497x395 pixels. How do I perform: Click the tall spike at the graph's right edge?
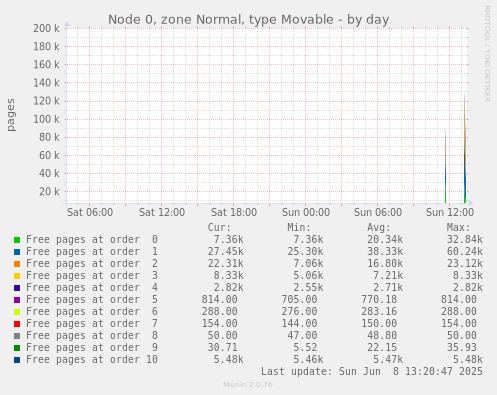[465, 147]
